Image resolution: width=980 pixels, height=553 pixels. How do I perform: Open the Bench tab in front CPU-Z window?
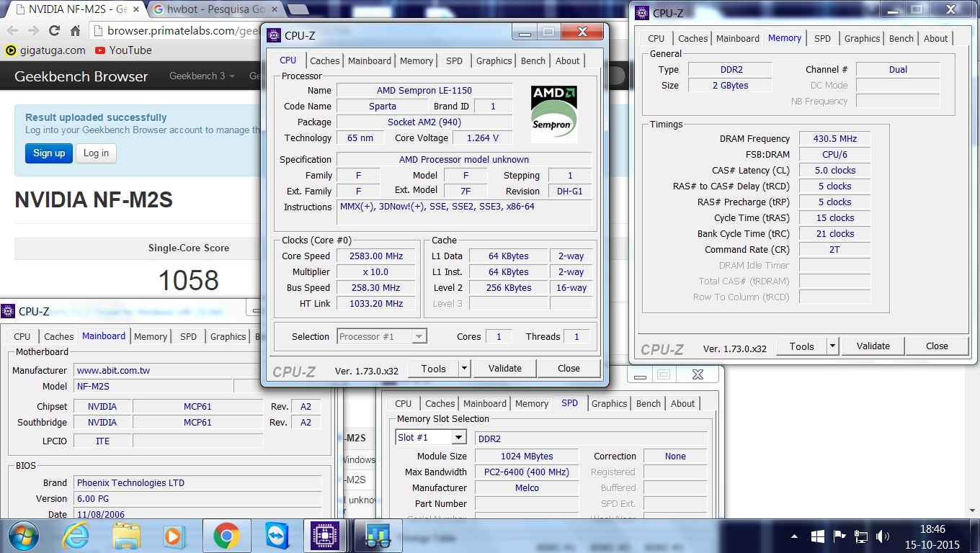533,61
